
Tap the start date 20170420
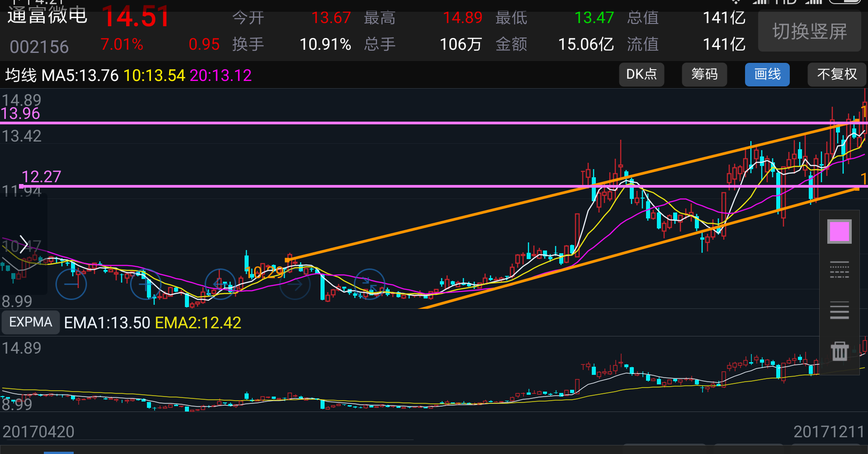(x=38, y=432)
